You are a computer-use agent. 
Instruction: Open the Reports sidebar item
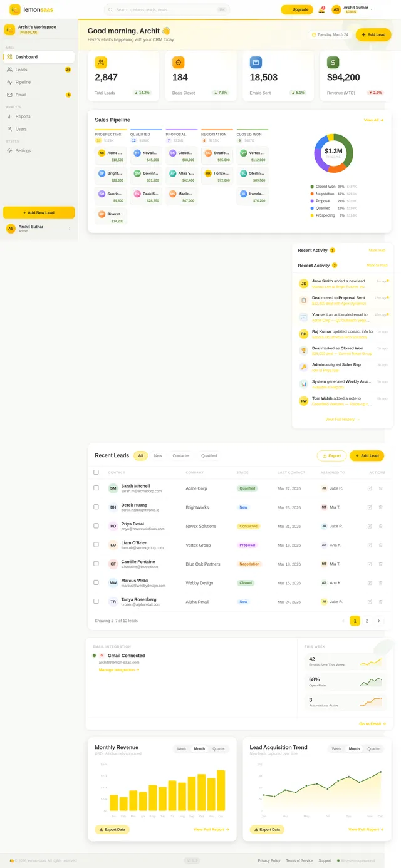23,116
